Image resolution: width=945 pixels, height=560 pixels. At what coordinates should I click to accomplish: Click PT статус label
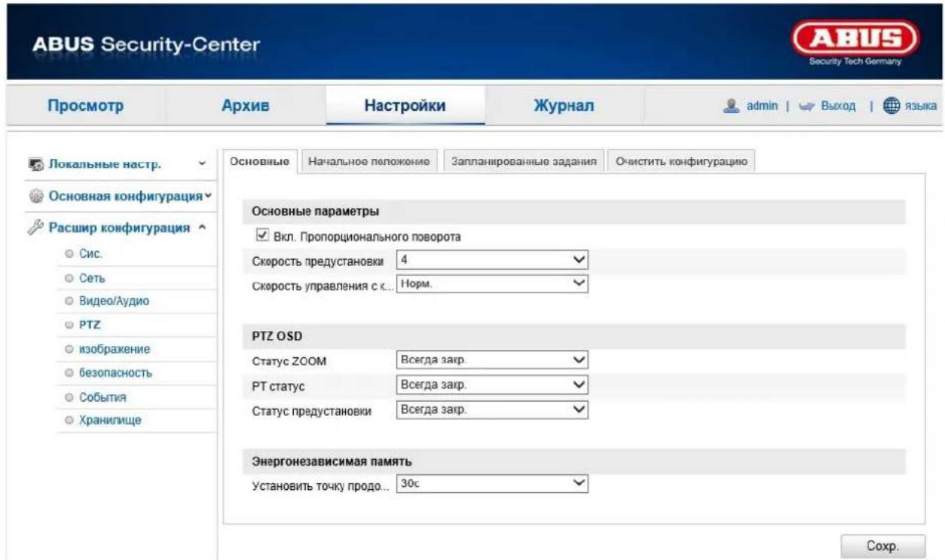[279, 386]
